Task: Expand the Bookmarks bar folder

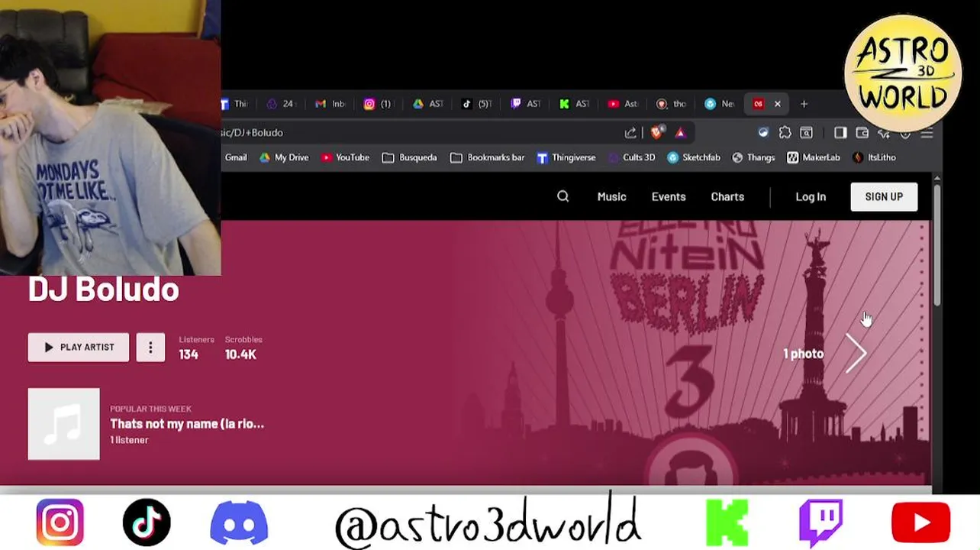Action: (487, 157)
